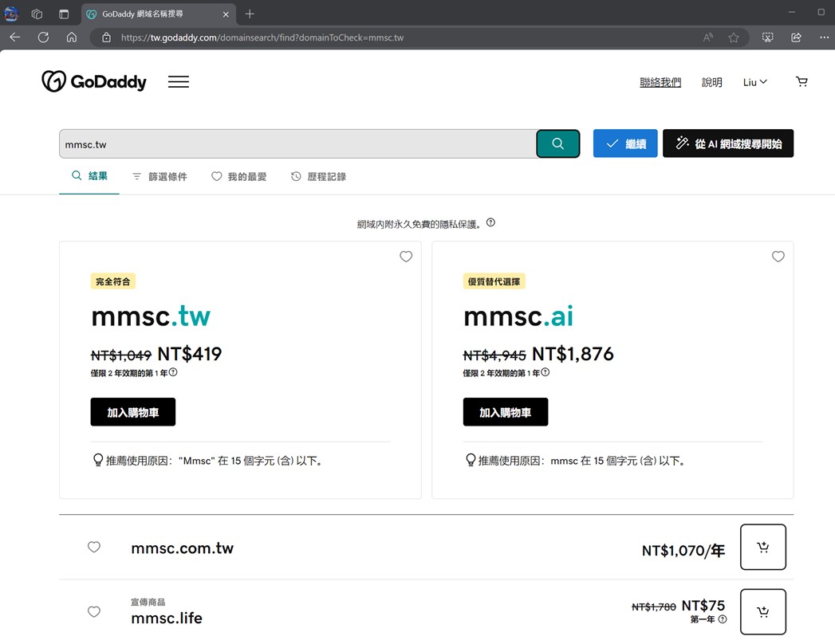
Task: Open the shopping cart icon in header
Action: 802,82
